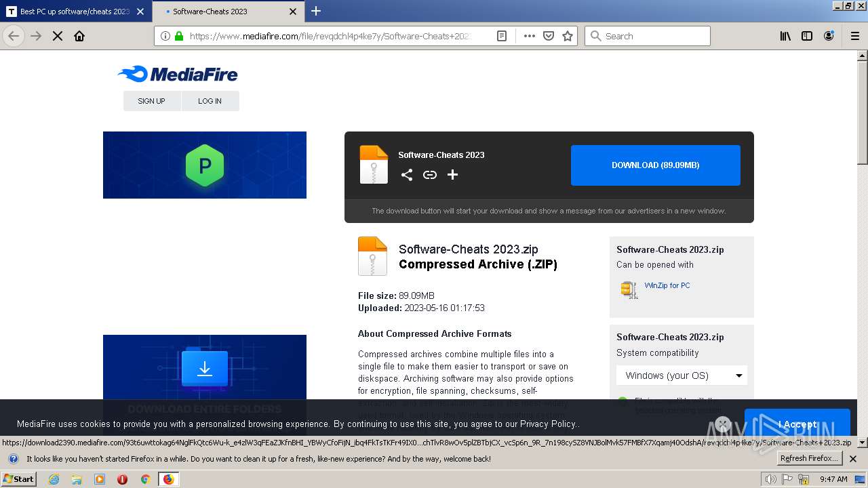Toggle reader view icon in address bar

point(502,36)
